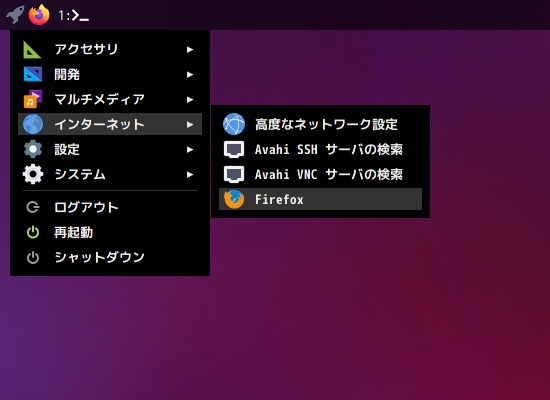The width and height of the screenshot is (550, 400).
Task: Choose 再起動 to restart
Action: tap(110, 232)
